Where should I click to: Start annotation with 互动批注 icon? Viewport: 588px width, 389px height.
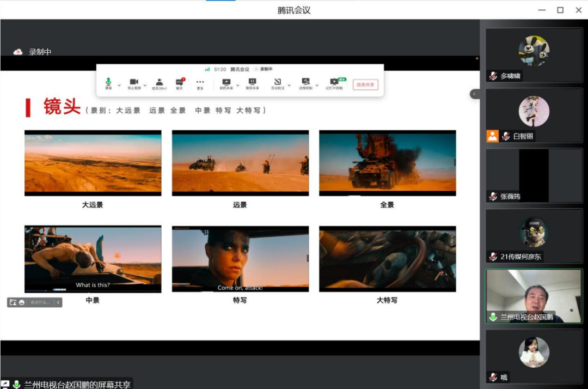278,81
